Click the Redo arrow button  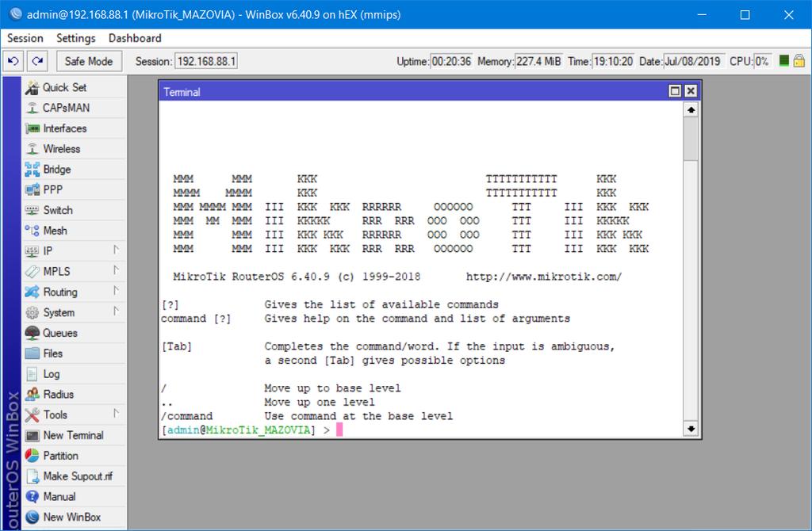(37, 61)
